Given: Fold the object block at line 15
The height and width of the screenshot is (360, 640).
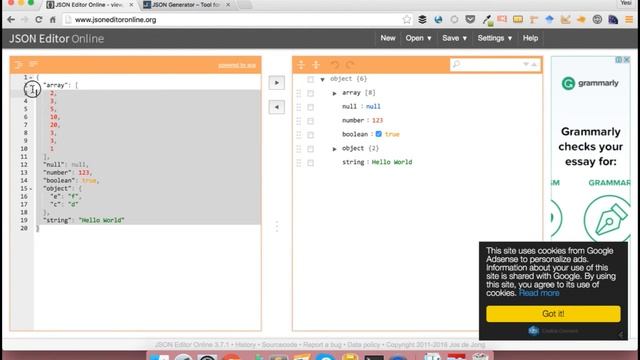Looking at the screenshot, I should coord(31,189).
